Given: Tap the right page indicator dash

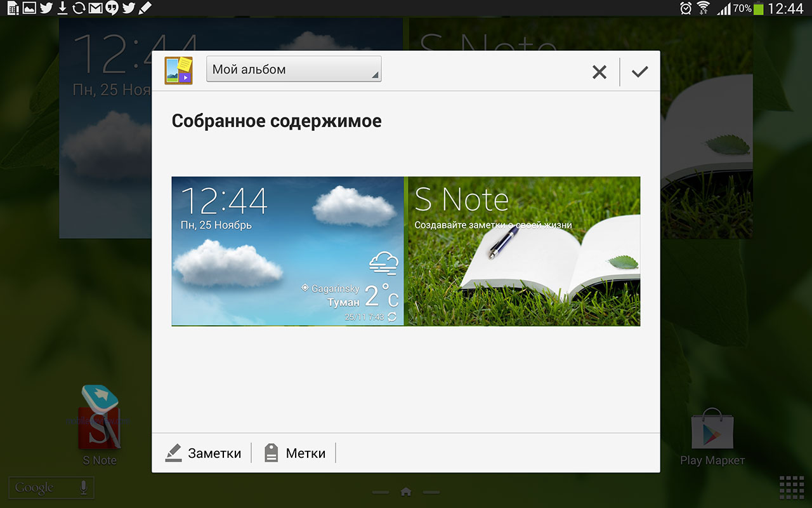Looking at the screenshot, I should coord(431,492).
